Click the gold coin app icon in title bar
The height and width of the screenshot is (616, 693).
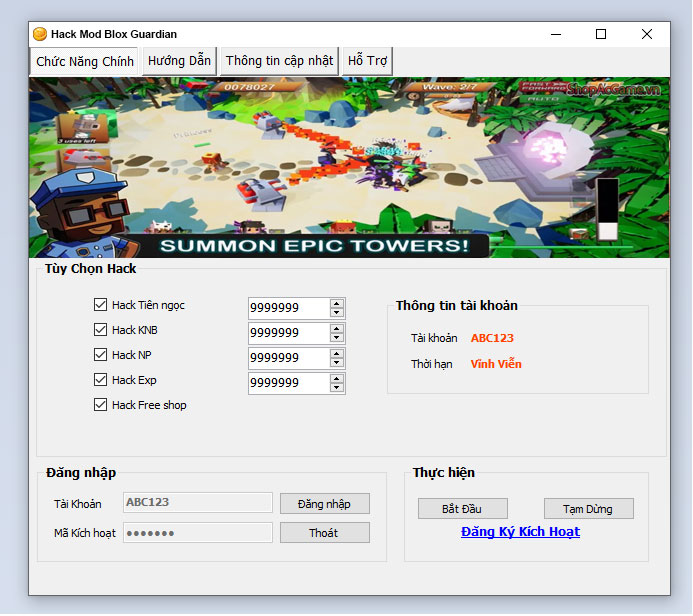pyautogui.click(x=40, y=34)
